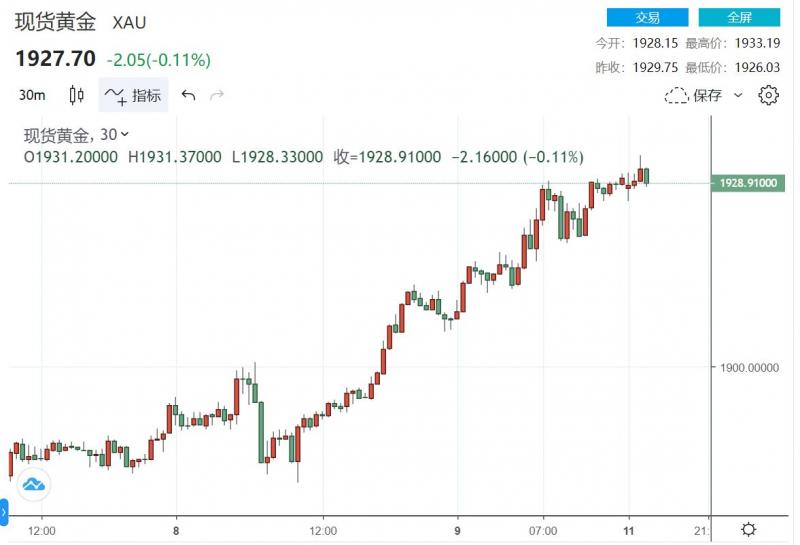The width and height of the screenshot is (800, 545).
Task: Undo the last chart action
Action: tap(189, 95)
